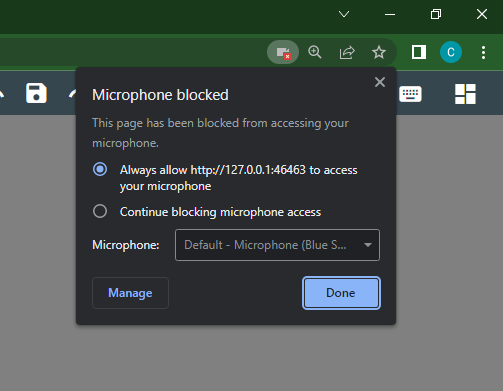Image resolution: width=503 pixels, height=391 pixels.
Task: Toggle the browser side panel icon
Action: click(x=419, y=52)
